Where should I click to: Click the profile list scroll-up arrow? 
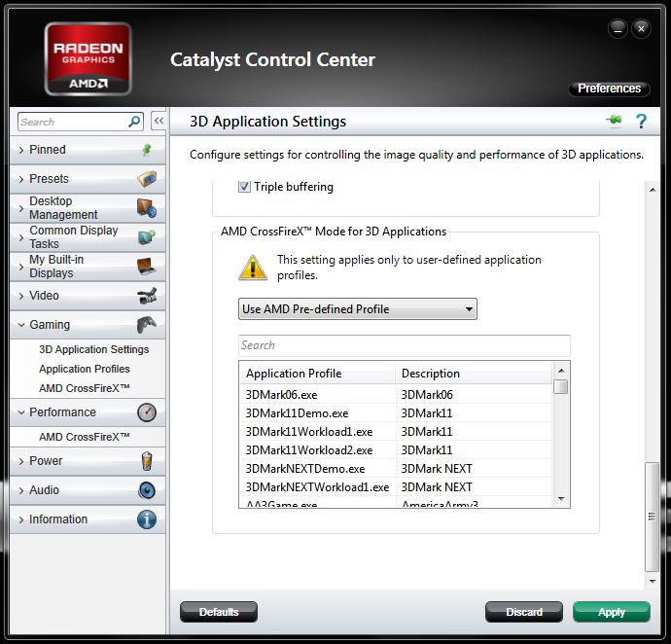point(560,370)
